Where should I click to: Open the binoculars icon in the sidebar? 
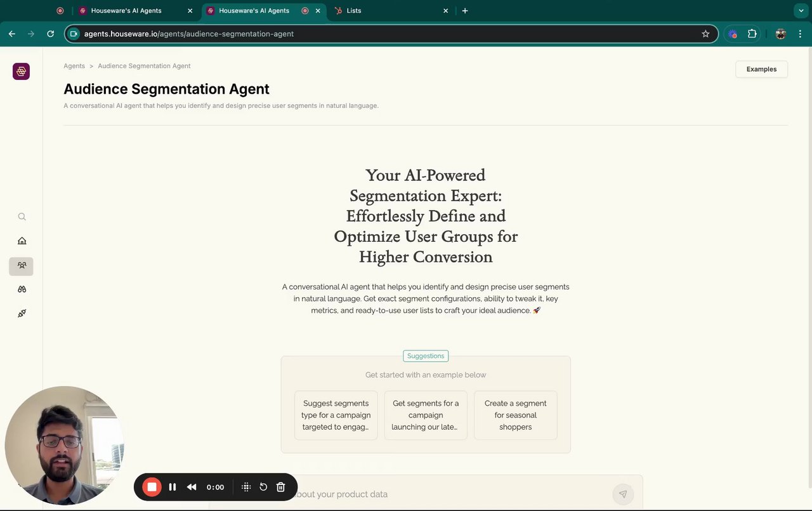(x=22, y=289)
